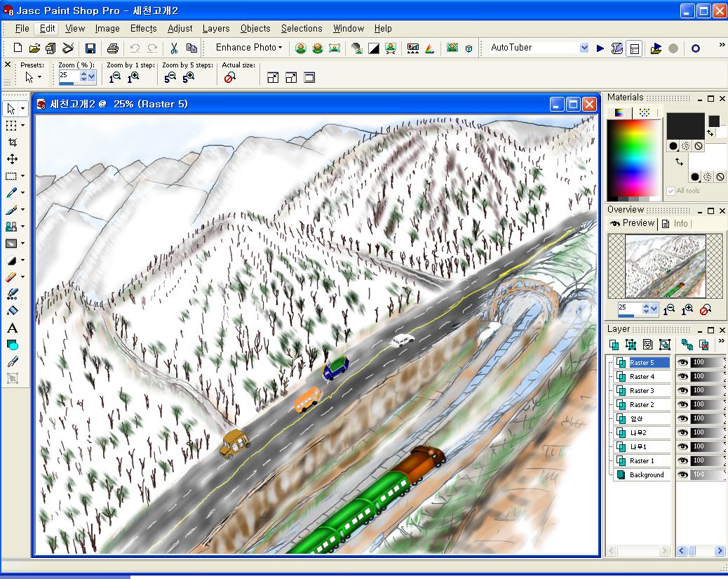728x579 pixels.
Task: Pick the Flood Fill bucket tool
Action: coord(12,311)
